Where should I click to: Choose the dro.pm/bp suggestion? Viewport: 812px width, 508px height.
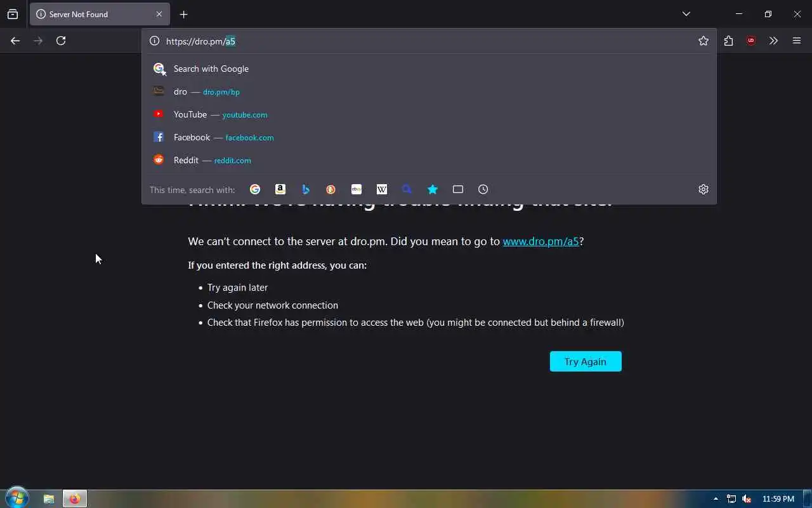click(x=429, y=91)
